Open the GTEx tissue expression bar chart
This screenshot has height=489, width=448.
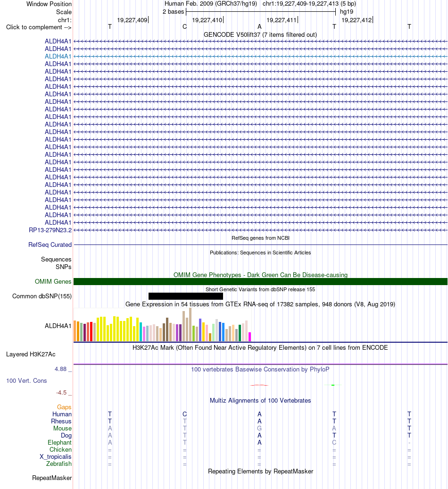click(162, 325)
